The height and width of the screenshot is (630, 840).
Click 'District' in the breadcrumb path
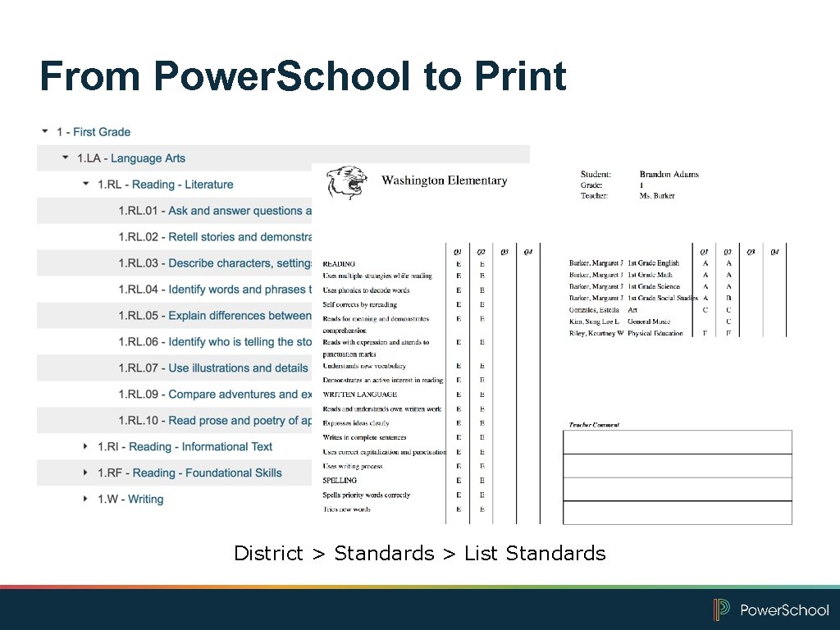point(268,553)
